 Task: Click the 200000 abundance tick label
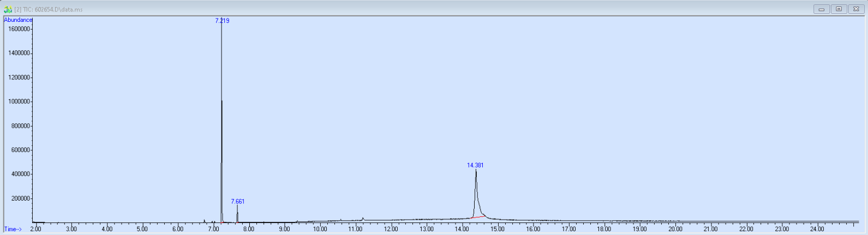[x=20, y=198]
